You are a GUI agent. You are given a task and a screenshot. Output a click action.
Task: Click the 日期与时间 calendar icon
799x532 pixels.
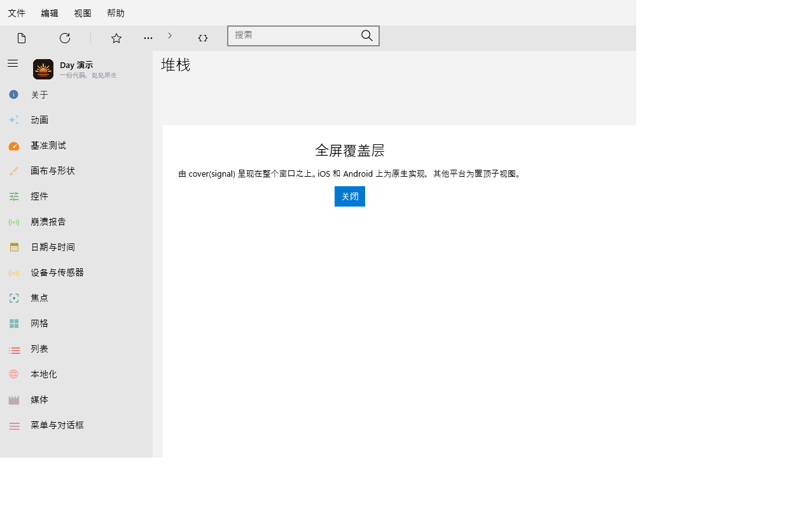point(13,247)
